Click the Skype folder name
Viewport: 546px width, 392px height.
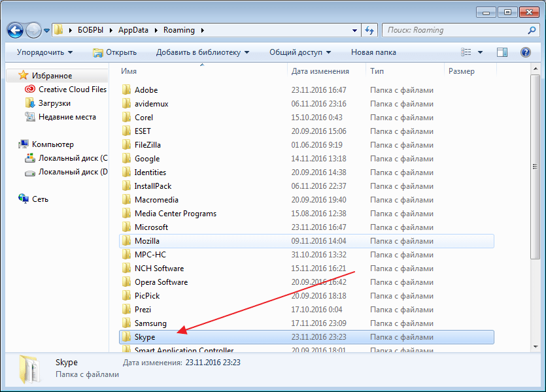point(145,337)
